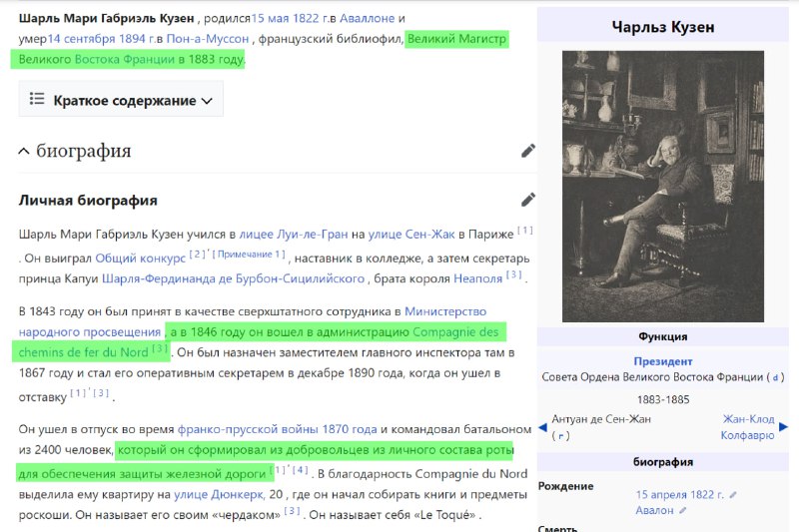Click the (г) link under Антуан де Сен-Жан

(x=561, y=436)
